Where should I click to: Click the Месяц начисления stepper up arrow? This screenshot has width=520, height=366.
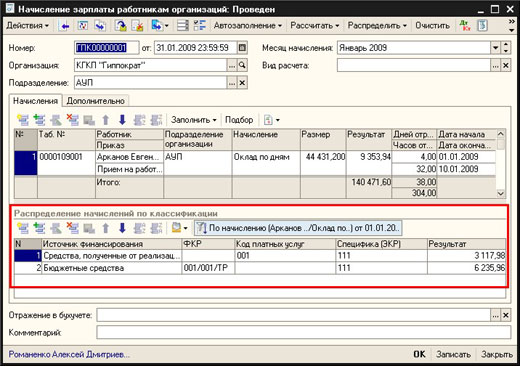click(506, 45)
